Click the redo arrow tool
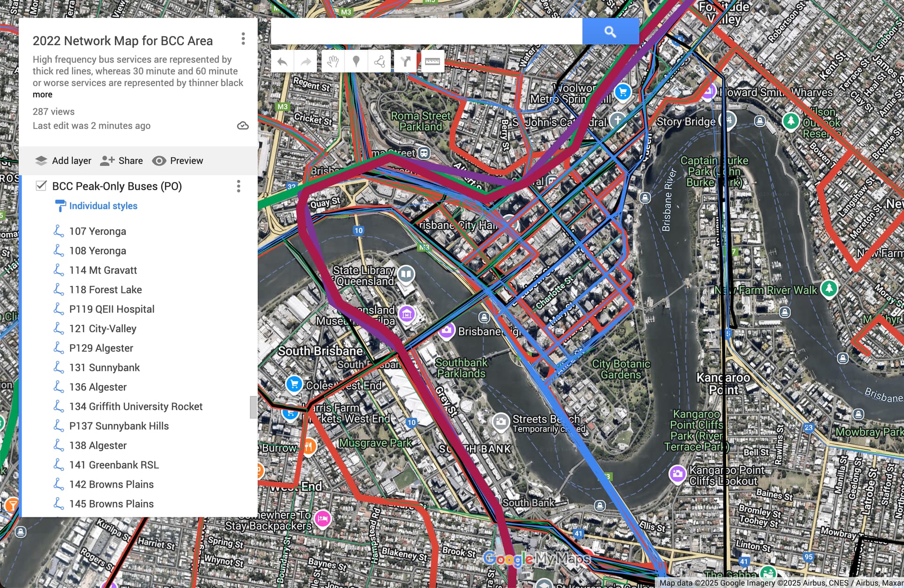This screenshot has height=588, width=904. click(x=306, y=62)
